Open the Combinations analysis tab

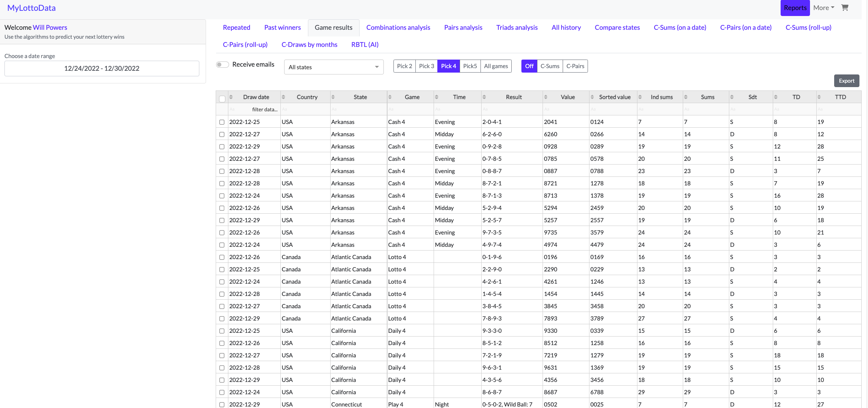point(398,28)
